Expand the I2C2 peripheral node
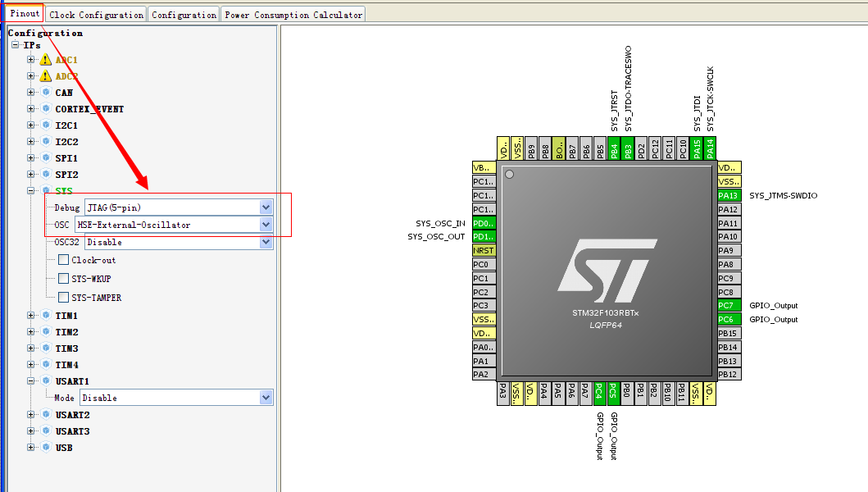This screenshot has width=868, height=492. (x=31, y=141)
